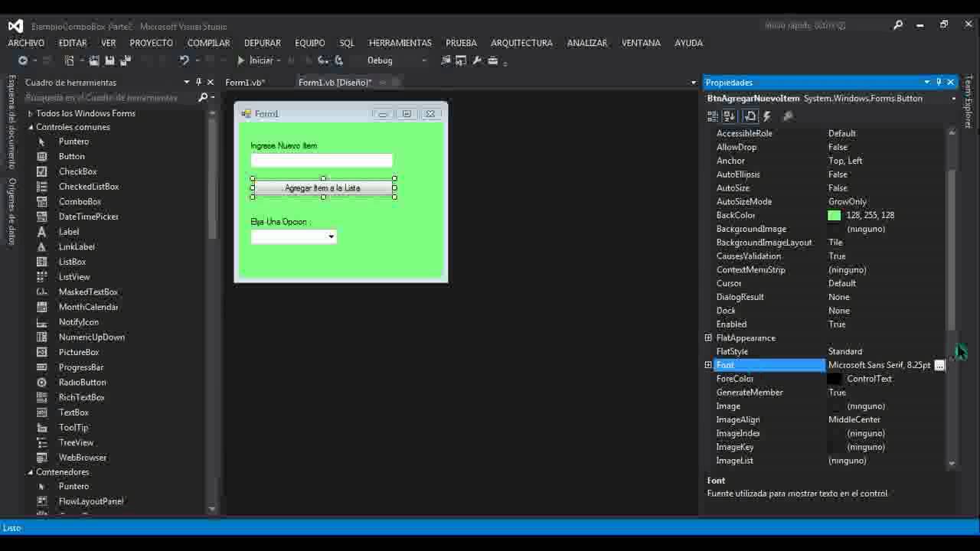Open the DEPURAR menu
The height and width of the screenshot is (551, 980).
263,43
